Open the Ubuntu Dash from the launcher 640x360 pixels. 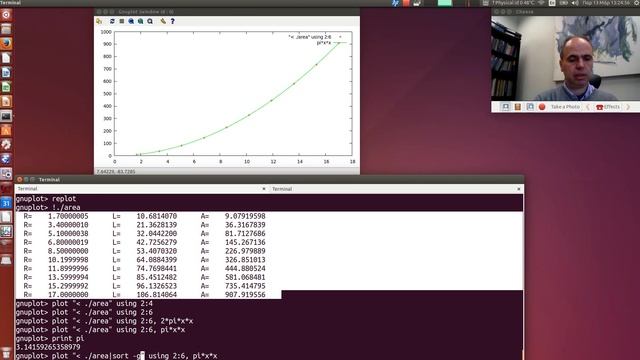(6, 15)
